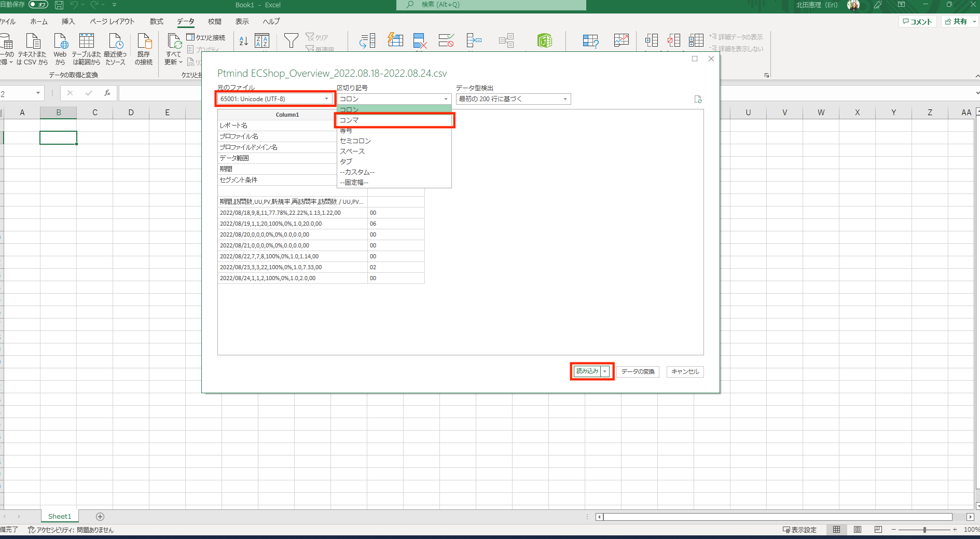Open the Outline group dialog launcher
Viewport: 980px width, 539px height.
click(x=766, y=75)
